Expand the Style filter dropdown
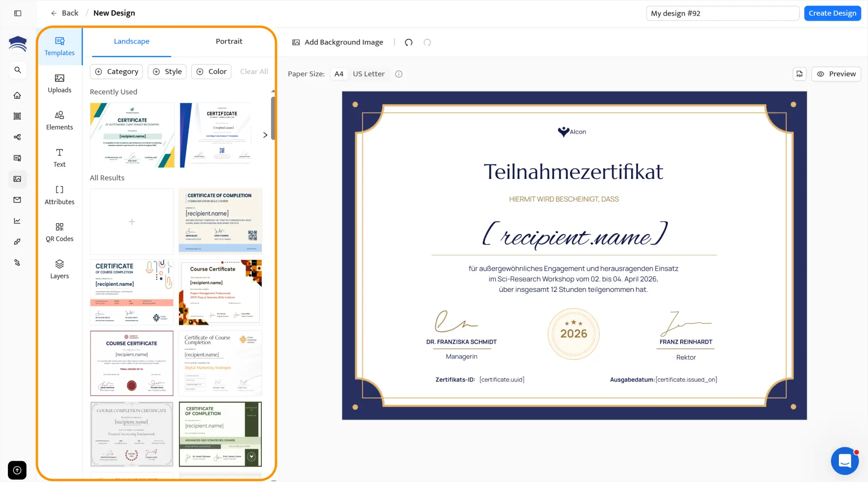Image resolution: width=868 pixels, height=482 pixels. point(167,71)
